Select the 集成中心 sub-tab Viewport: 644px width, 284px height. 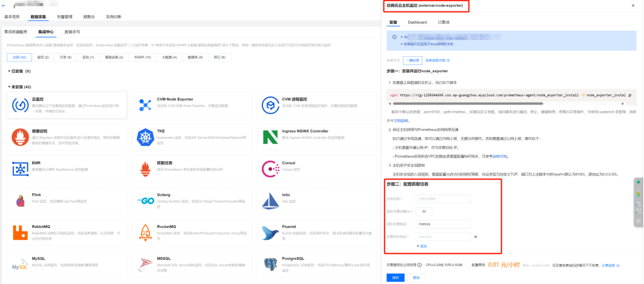46,31
